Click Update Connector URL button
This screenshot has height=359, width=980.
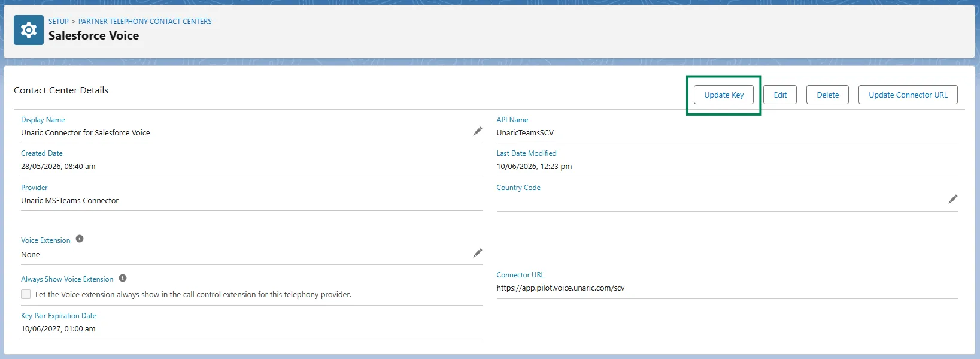click(x=908, y=95)
